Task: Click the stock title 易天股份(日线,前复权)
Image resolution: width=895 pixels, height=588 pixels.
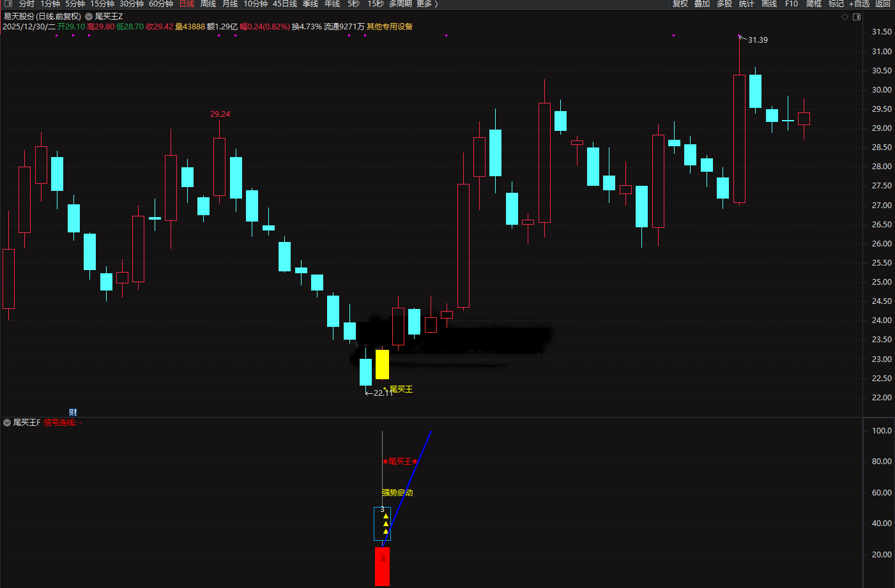Action: pyautogui.click(x=42, y=17)
